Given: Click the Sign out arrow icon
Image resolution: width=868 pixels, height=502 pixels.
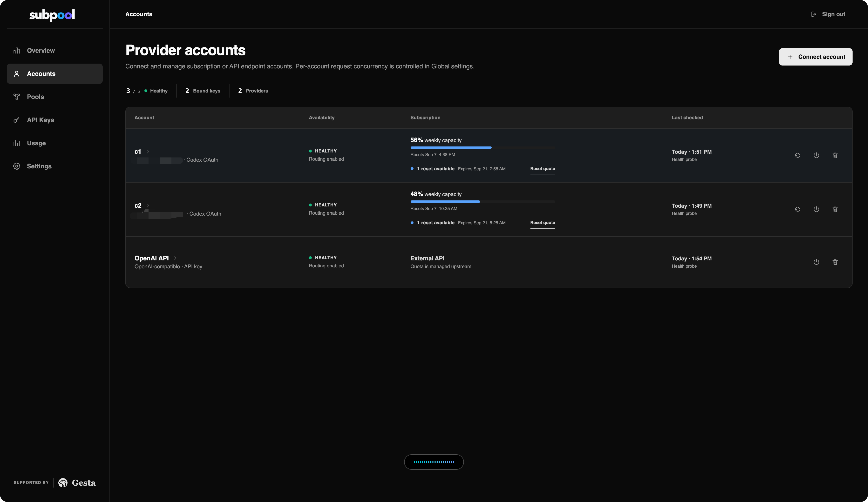Looking at the screenshot, I should 814,14.
